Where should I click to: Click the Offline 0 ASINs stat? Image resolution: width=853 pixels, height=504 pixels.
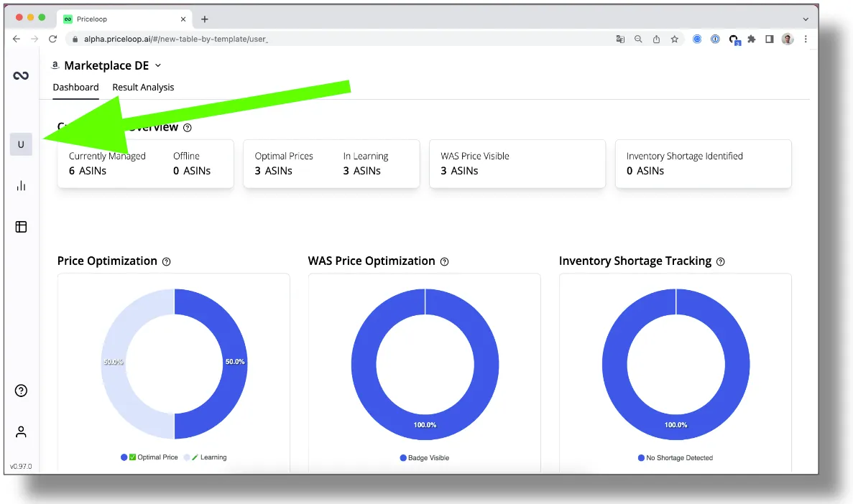pyautogui.click(x=192, y=164)
